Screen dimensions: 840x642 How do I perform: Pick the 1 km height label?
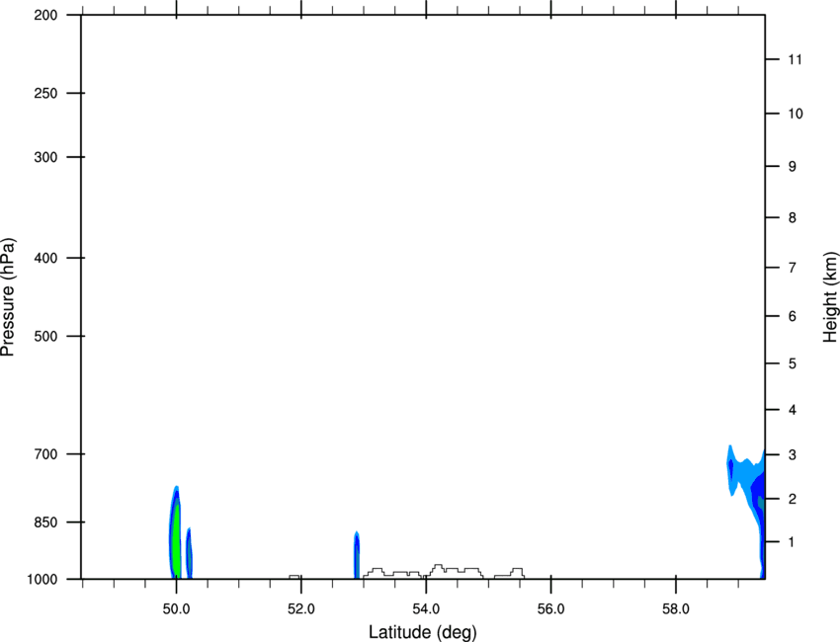click(x=793, y=542)
